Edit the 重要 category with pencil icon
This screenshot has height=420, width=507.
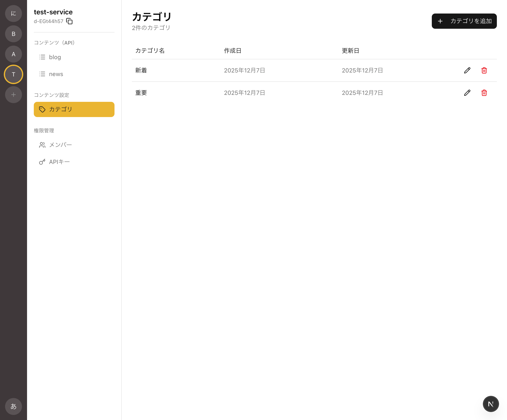467,93
